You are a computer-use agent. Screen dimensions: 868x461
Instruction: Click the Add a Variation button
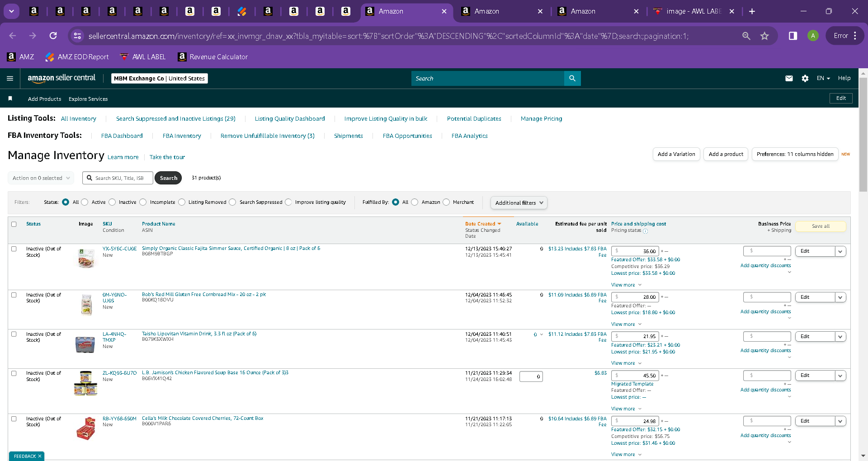[x=676, y=154]
